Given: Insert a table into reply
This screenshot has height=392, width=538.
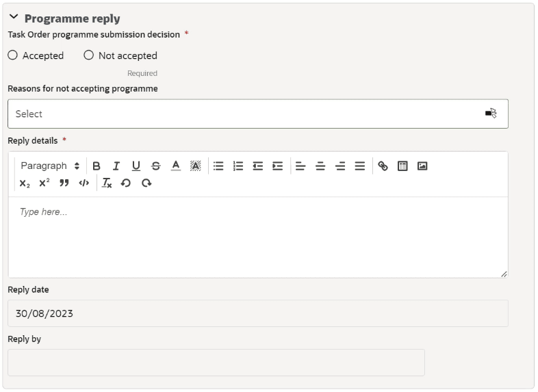Looking at the screenshot, I should 402,166.
